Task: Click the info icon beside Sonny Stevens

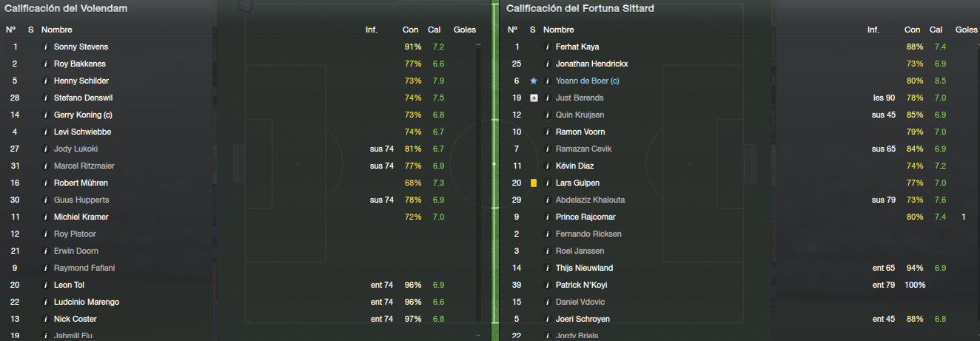Action: coord(45,47)
